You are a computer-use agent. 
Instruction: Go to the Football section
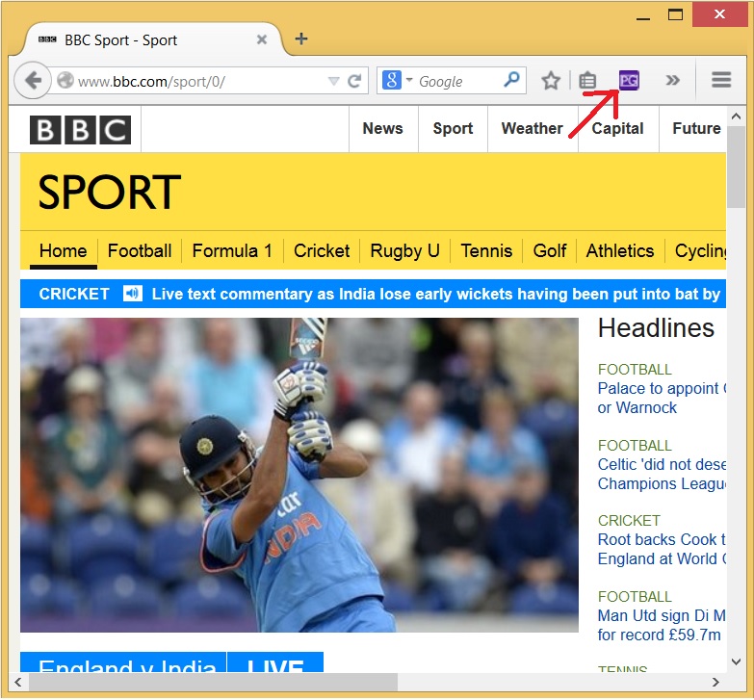pyautogui.click(x=140, y=251)
